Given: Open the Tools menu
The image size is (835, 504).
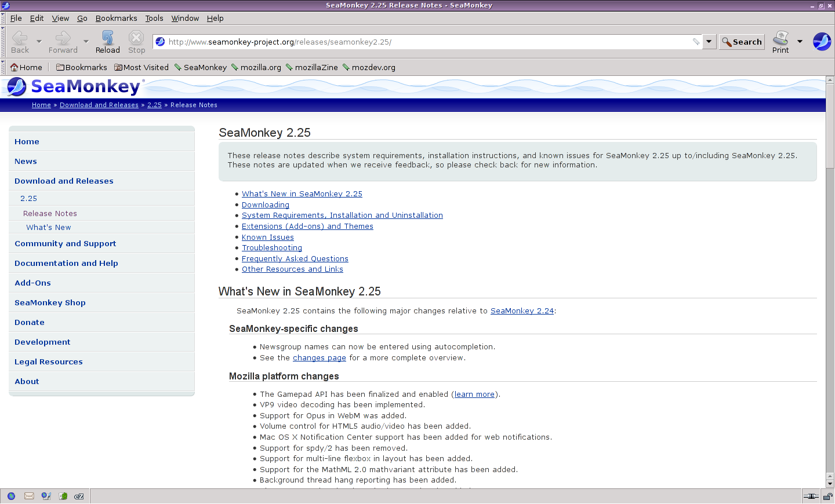Looking at the screenshot, I should coord(154,18).
